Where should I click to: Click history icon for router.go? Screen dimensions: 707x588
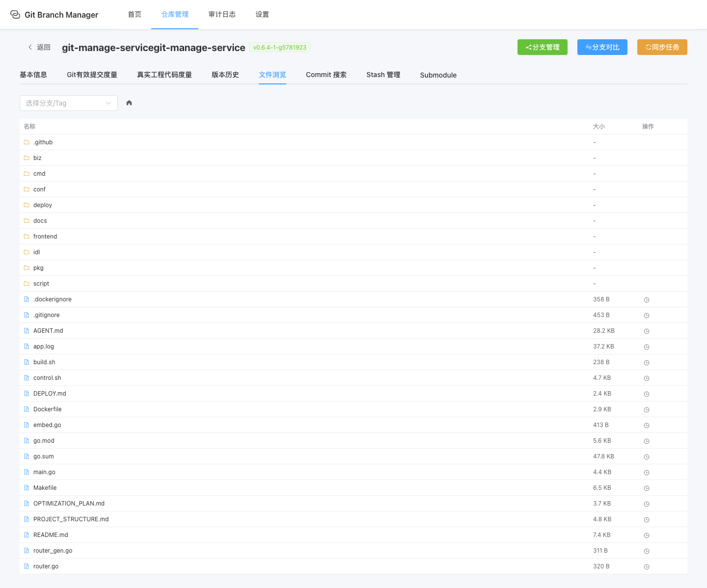(x=647, y=567)
